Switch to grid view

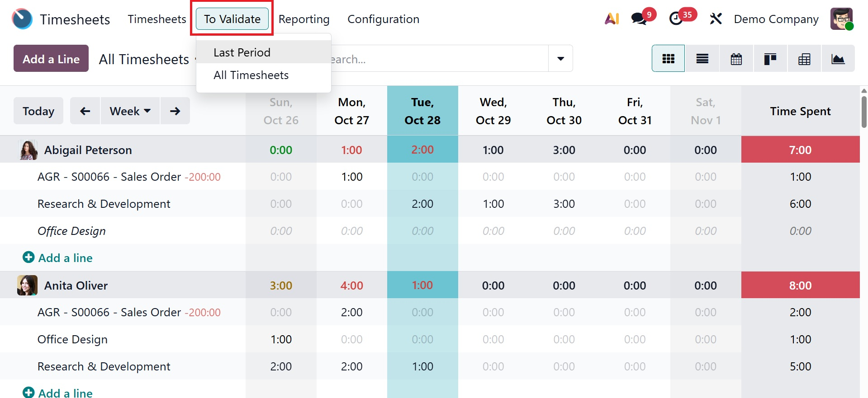[668, 59]
